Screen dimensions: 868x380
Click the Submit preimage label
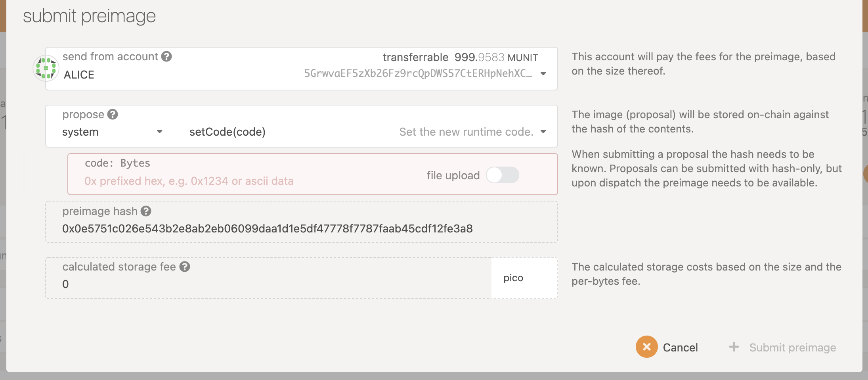coord(792,347)
